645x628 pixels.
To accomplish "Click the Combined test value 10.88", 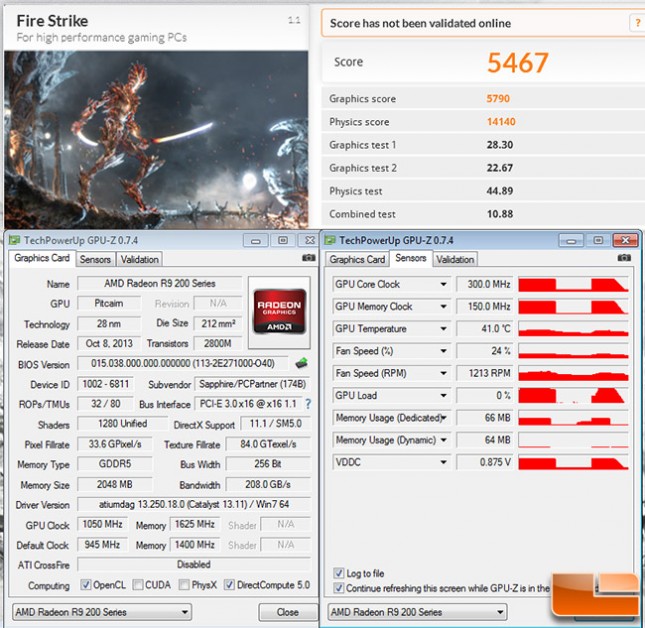I will [500, 214].
